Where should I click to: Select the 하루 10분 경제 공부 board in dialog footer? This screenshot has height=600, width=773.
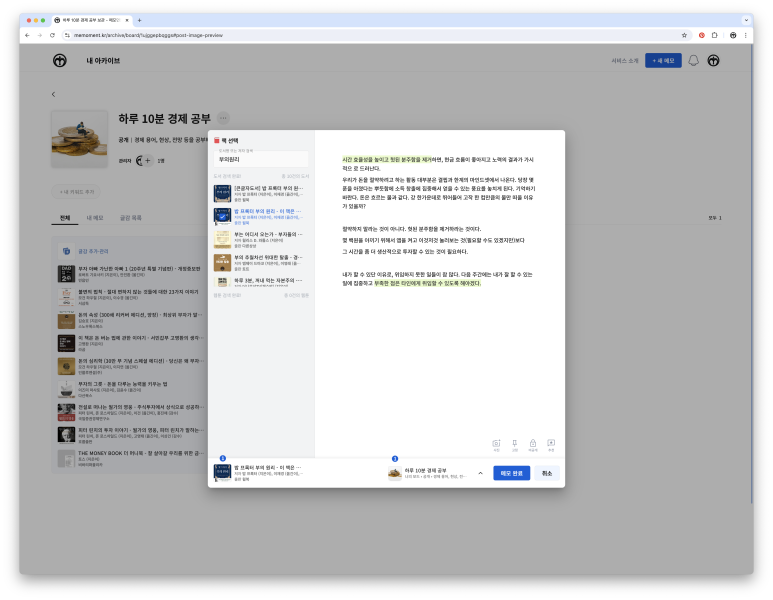coord(427,473)
